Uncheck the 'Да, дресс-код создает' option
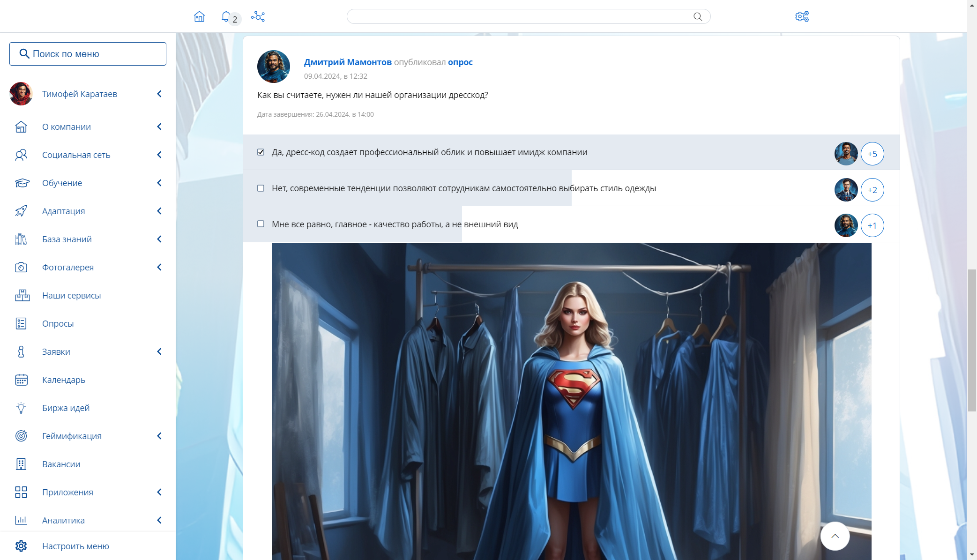This screenshot has width=977, height=560. tap(261, 152)
